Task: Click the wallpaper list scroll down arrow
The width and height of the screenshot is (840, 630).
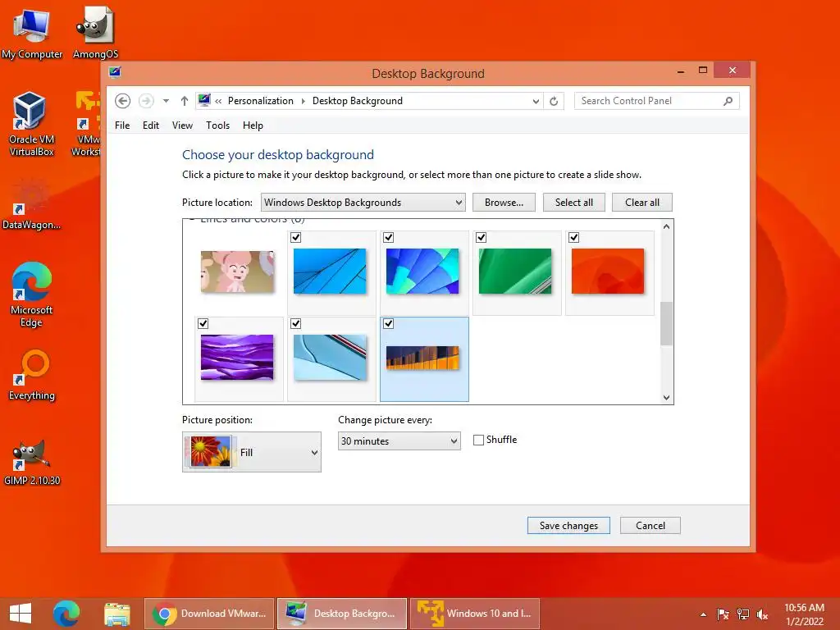Action: [666, 398]
